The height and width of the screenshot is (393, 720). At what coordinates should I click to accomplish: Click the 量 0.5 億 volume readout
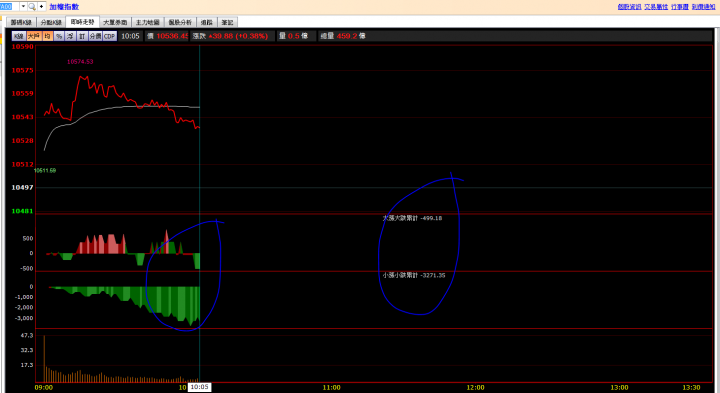(x=293, y=36)
